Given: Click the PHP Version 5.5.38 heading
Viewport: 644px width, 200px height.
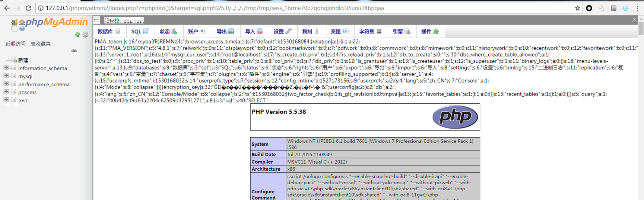Looking at the screenshot, I should pyautogui.click(x=279, y=112).
